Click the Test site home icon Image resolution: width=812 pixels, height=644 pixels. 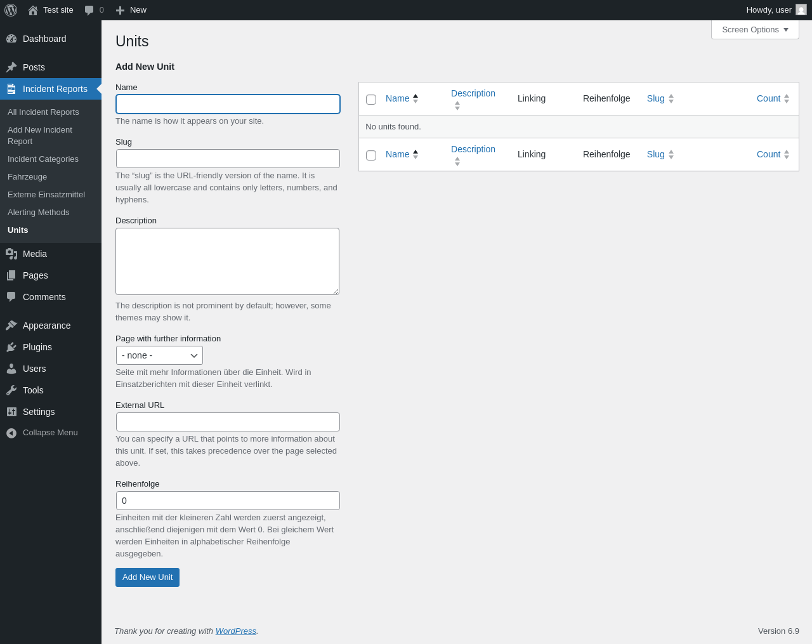coord(33,10)
